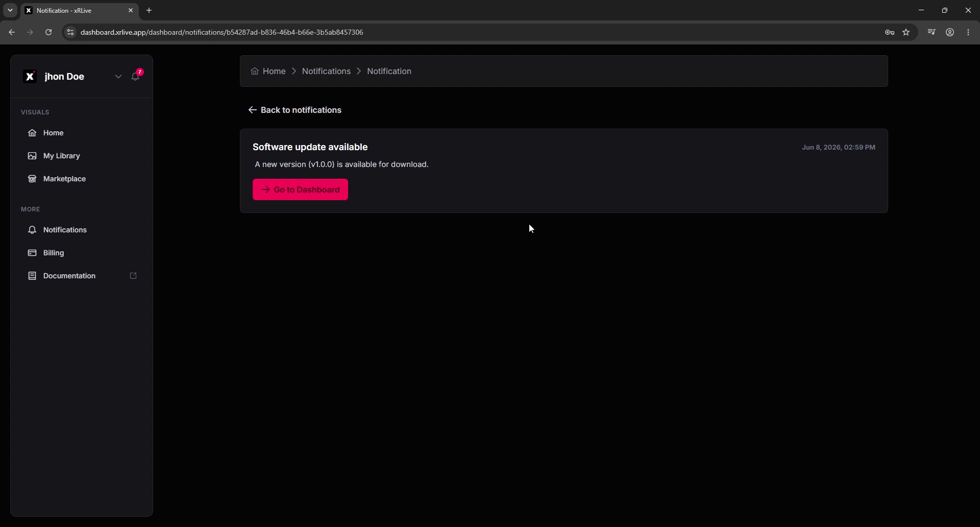Open My Library in the sidebar
The height and width of the screenshot is (527, 980).
(x=82, y=156)
